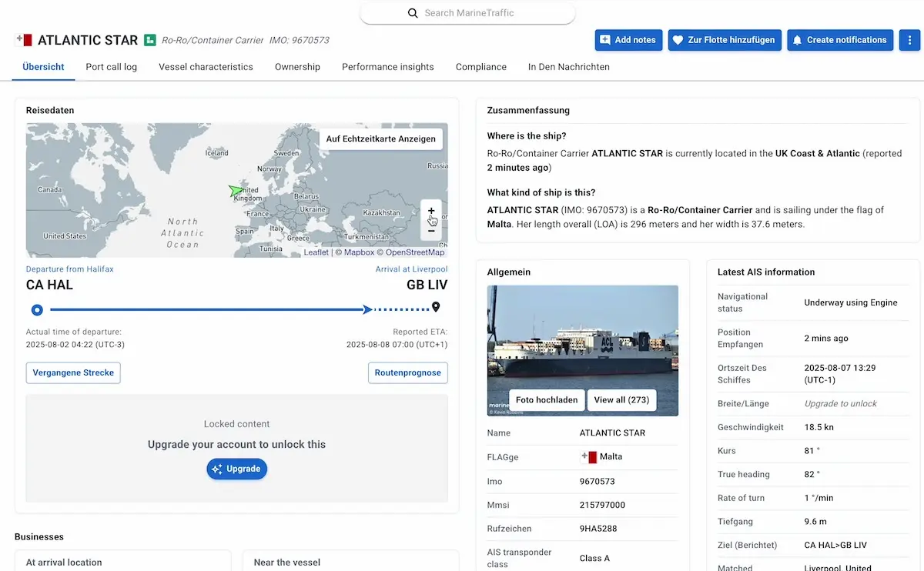This screenshot has height=571, width=924.
Task: Click destination value CA HAL>GB LIV
Action: 835,545
